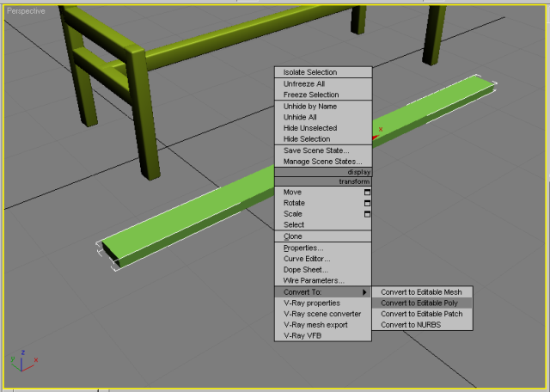The width and height of the screenshot is (550, 392).
Task: Click the Perspective viewport label
Action: (x=26, y=11)
